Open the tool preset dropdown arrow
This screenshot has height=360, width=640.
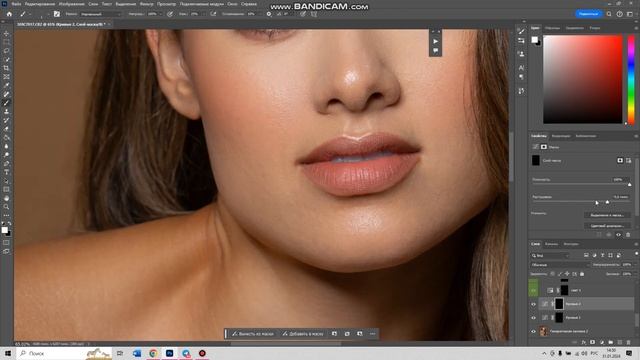pyautogui.click(x=30, y=14)
